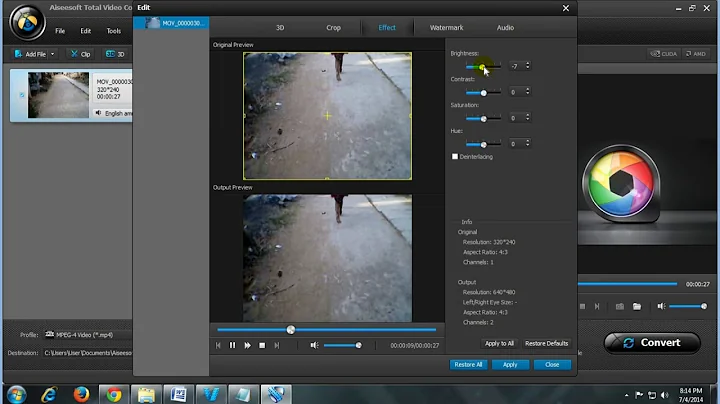Toggle the CUDA acceleration button
720x404 pixels.
664,54
